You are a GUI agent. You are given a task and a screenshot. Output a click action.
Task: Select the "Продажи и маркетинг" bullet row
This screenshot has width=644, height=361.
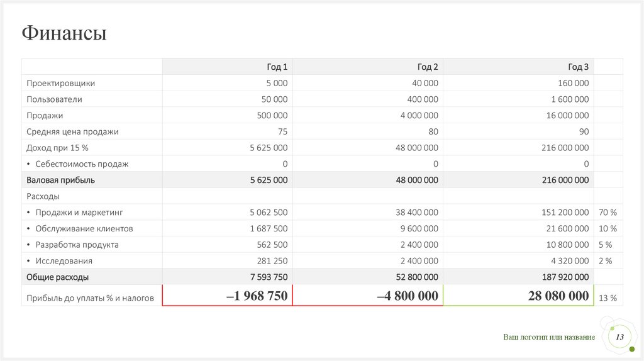tap(79, 213)
